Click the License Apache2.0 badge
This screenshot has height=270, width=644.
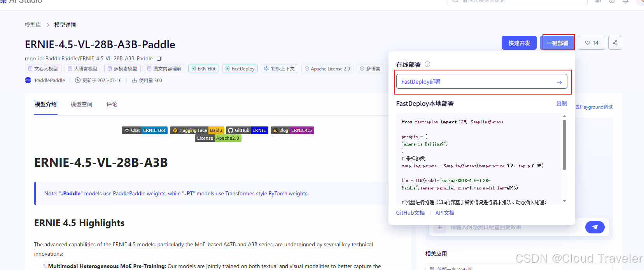pos(218,138)
